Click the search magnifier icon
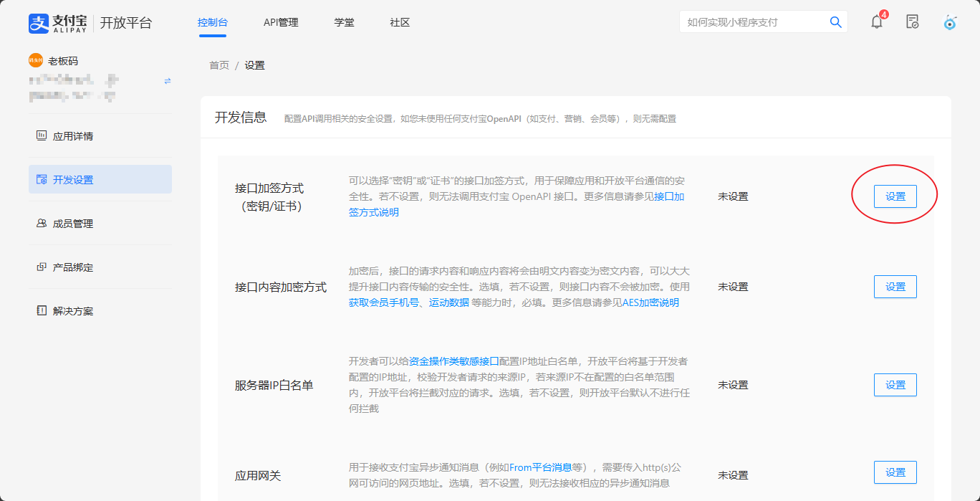 [x=835, y=22]
